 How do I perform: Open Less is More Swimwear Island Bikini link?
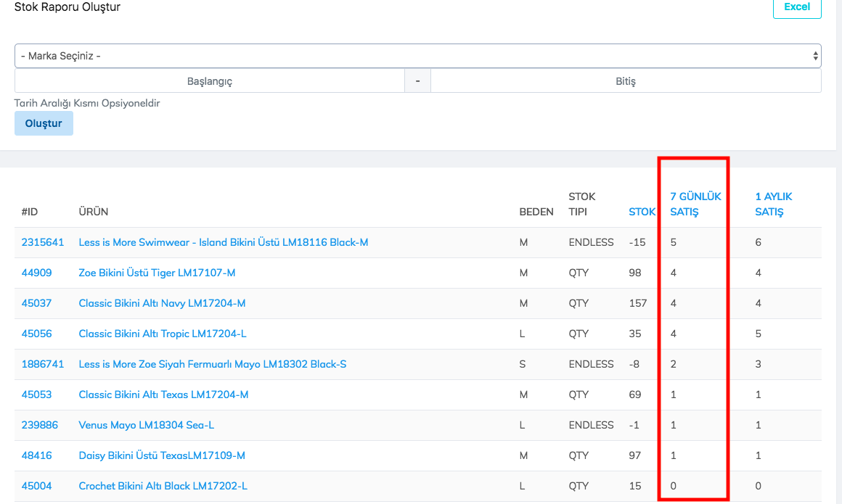click(x=223, y=242)
